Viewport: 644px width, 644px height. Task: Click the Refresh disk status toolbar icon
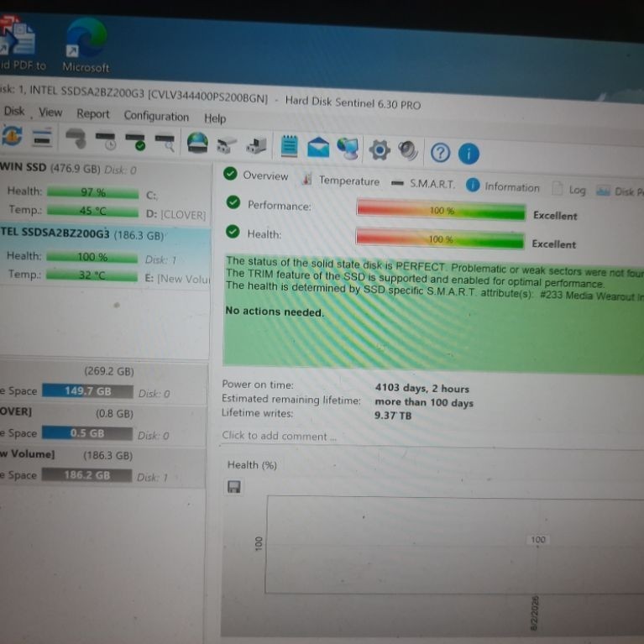(12, 136)
